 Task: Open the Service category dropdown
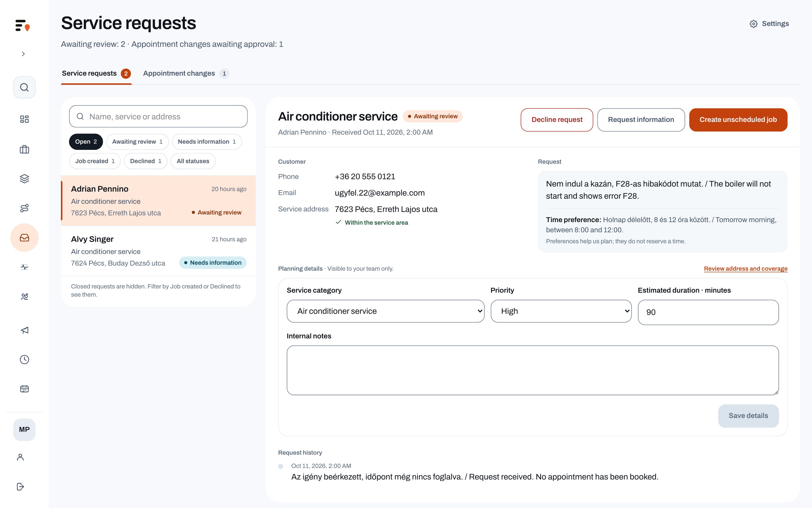(385, 311)
